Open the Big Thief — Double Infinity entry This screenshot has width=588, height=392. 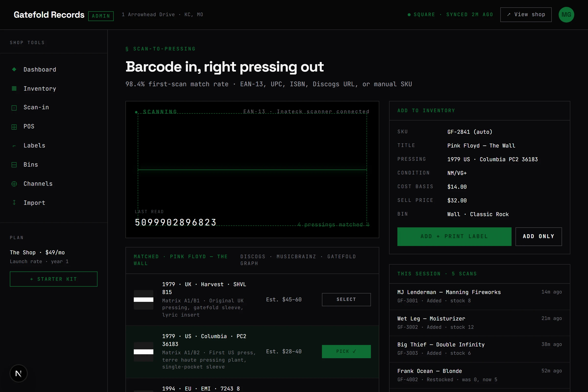click(479, 349)
